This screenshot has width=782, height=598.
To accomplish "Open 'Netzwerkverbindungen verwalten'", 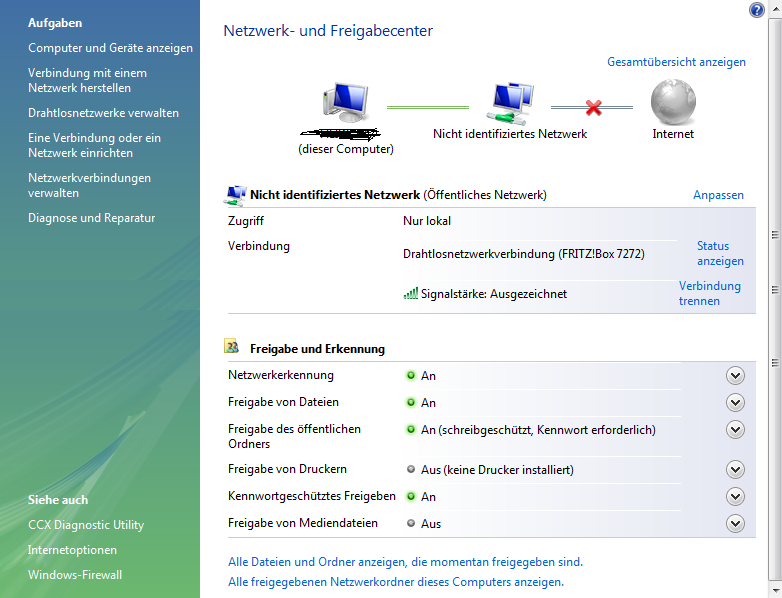I will tap(89, 185).
